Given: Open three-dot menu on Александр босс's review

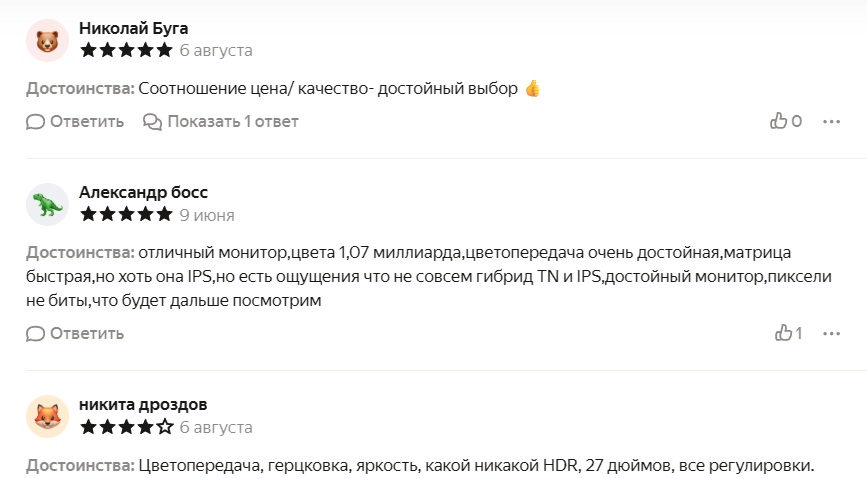Looking at the screenshot, I should click(831, 333).
